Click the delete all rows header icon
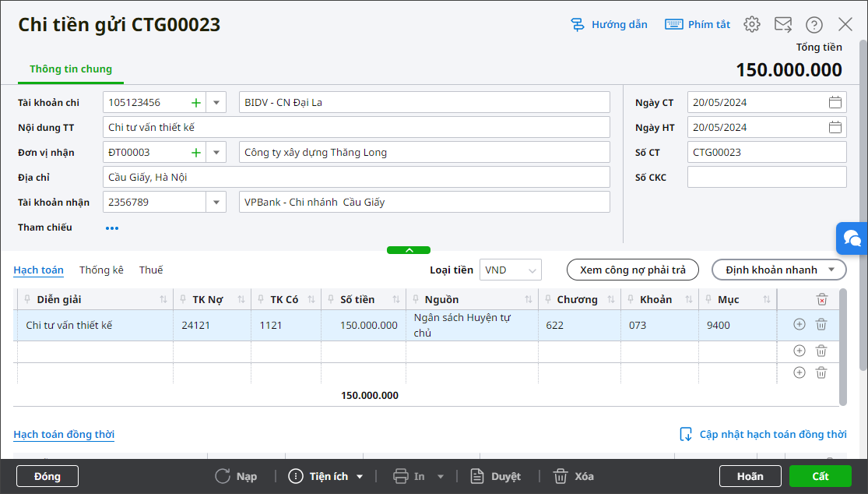Viewport: 868px width, 494px height. 821,299
